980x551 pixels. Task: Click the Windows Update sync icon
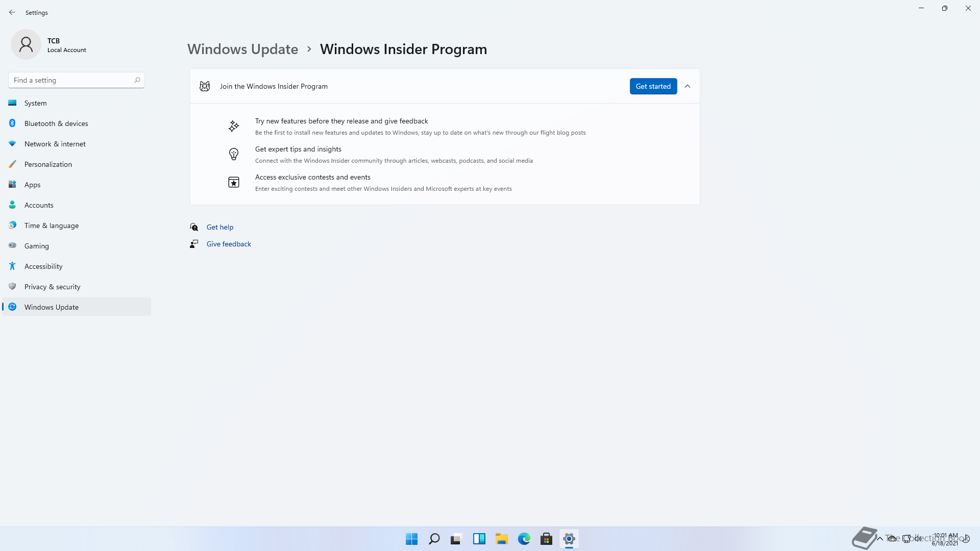[x=12, y=307]
